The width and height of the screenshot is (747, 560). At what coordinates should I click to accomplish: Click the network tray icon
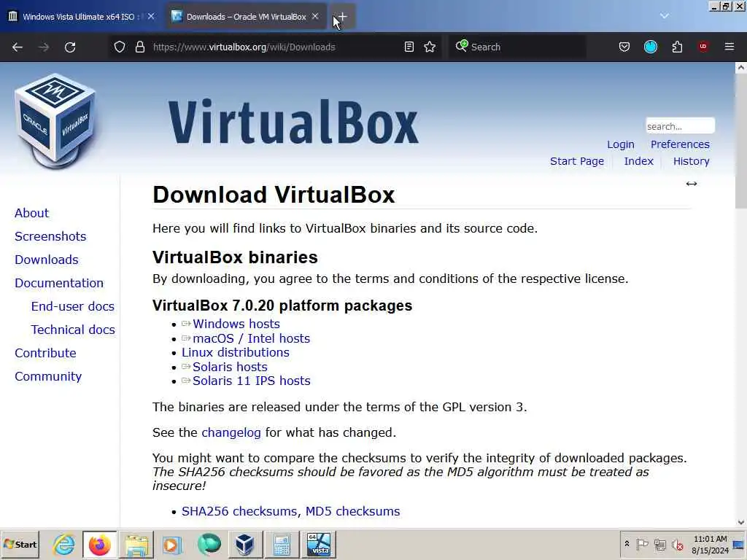pos(659,544)
